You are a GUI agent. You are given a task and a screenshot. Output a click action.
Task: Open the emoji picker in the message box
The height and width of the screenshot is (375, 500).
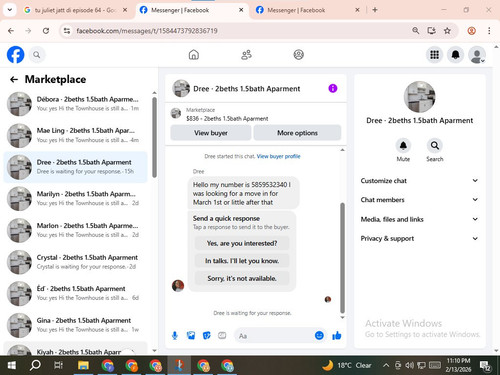tap(319, 335)
